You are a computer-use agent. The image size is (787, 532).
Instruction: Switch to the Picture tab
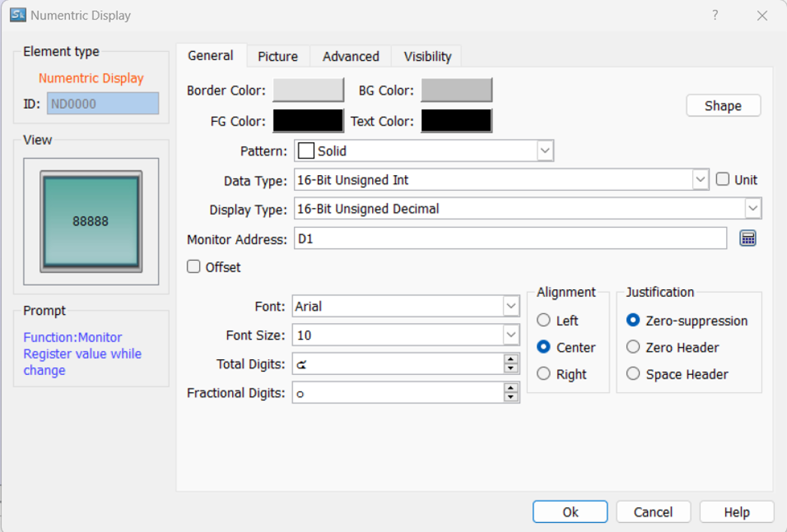[x=277, y=56]
